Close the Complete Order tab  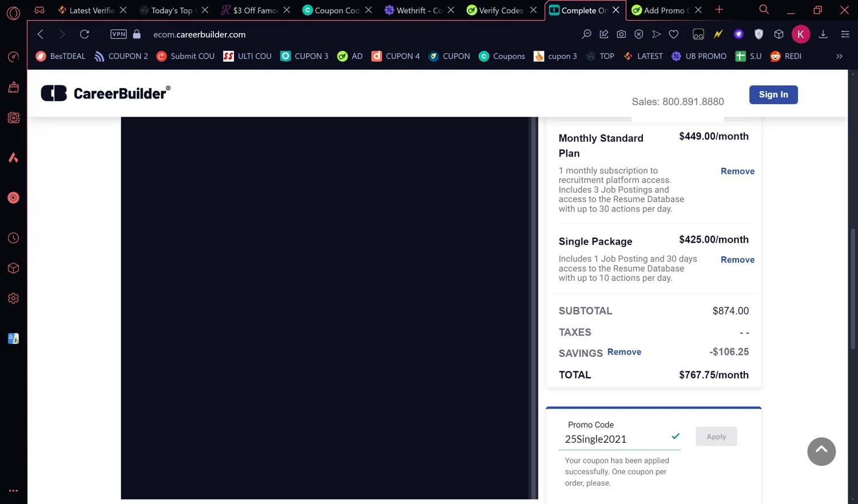point(615,10)
